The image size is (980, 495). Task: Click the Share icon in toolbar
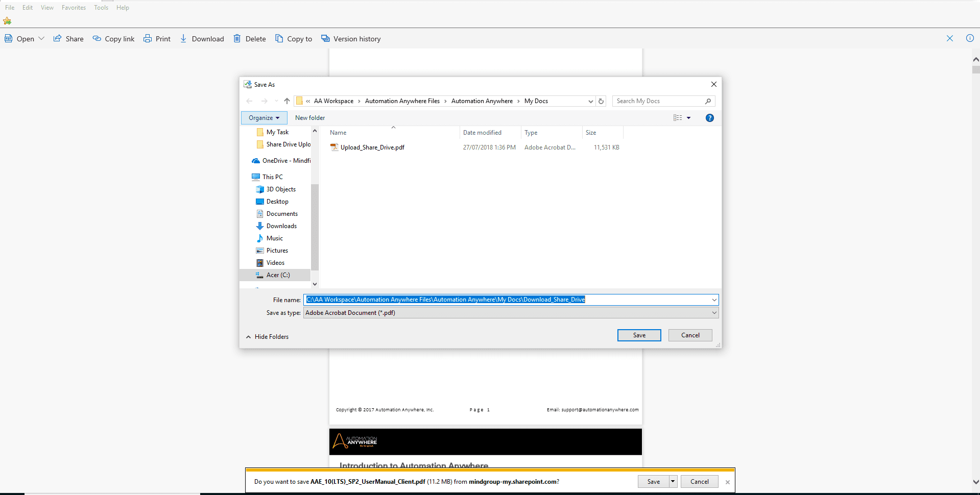(58, 38)
